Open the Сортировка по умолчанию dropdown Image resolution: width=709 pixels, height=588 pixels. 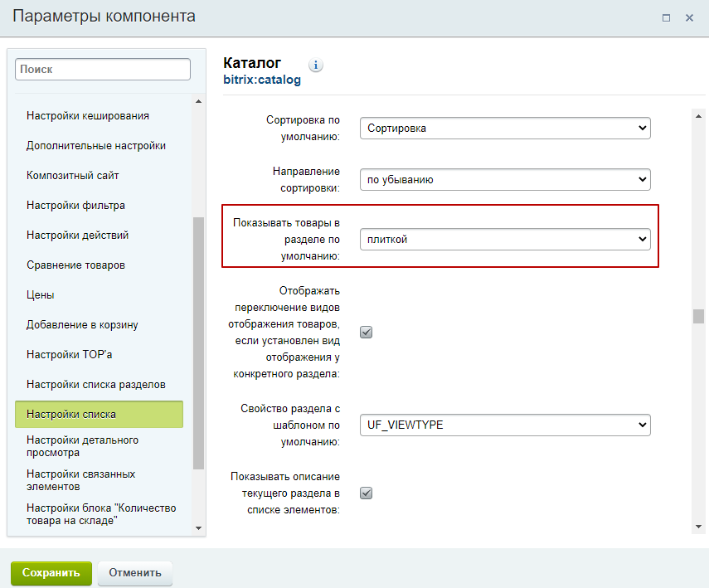tap(505, 128)
